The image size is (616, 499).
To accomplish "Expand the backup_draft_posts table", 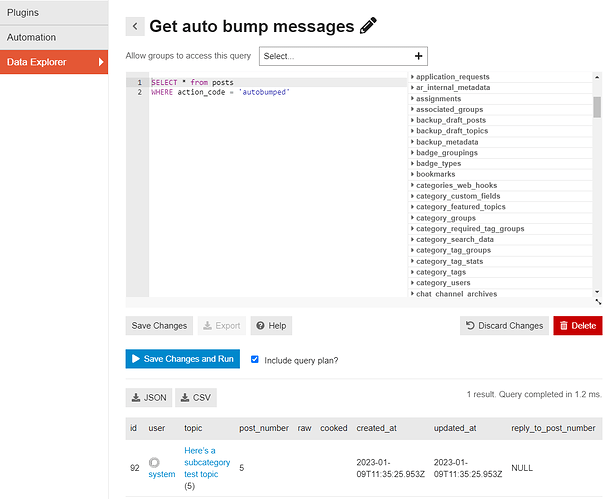I will point(500,120).
